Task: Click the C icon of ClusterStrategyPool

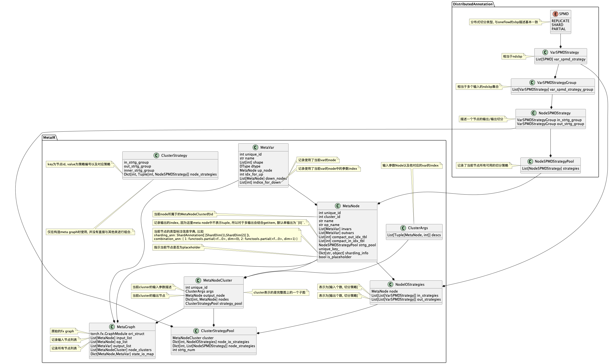Action: coord(196,331)
